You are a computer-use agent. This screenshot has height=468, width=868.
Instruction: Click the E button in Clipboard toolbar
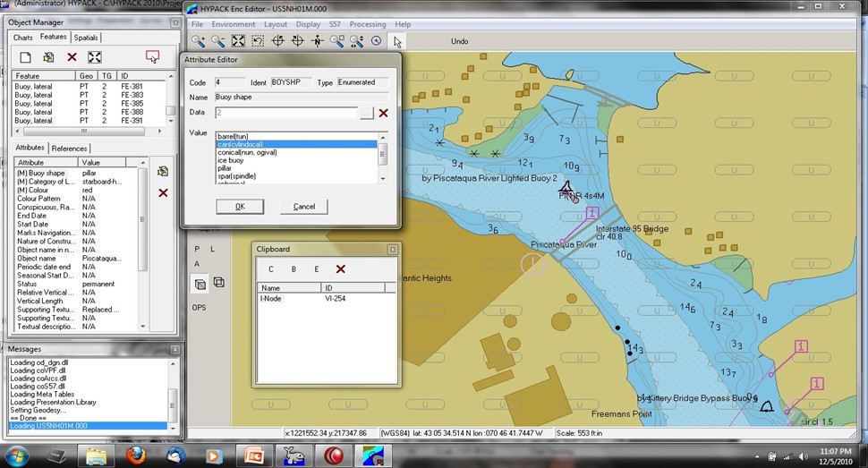(x=316, y=269)
